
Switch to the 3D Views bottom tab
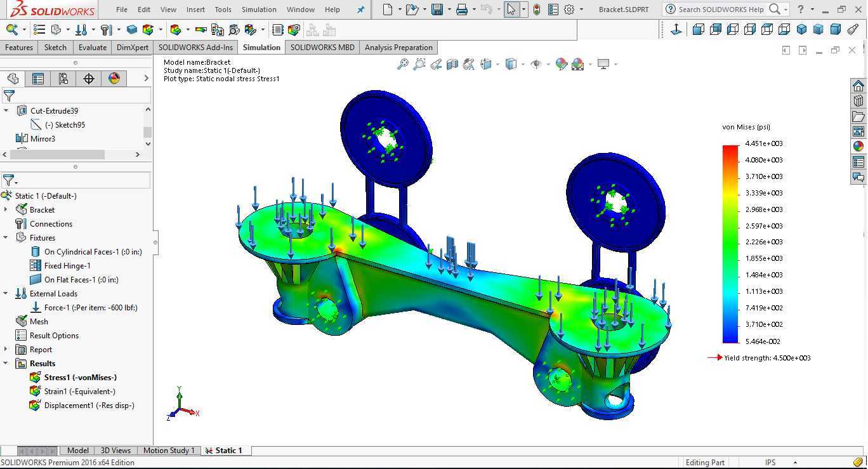tap(115, 451)
